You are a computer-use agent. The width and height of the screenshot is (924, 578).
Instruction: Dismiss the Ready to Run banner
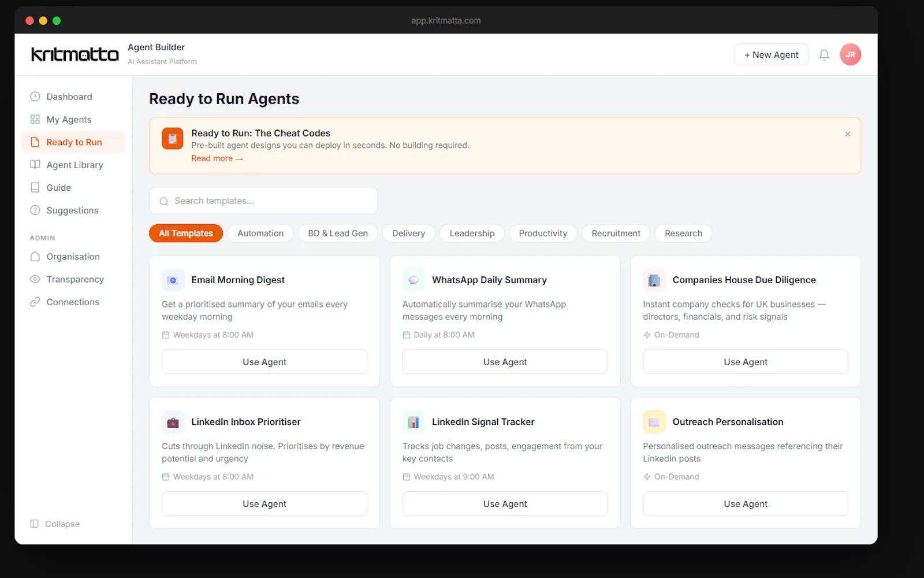pyautogui.click(x=847, y=134)
